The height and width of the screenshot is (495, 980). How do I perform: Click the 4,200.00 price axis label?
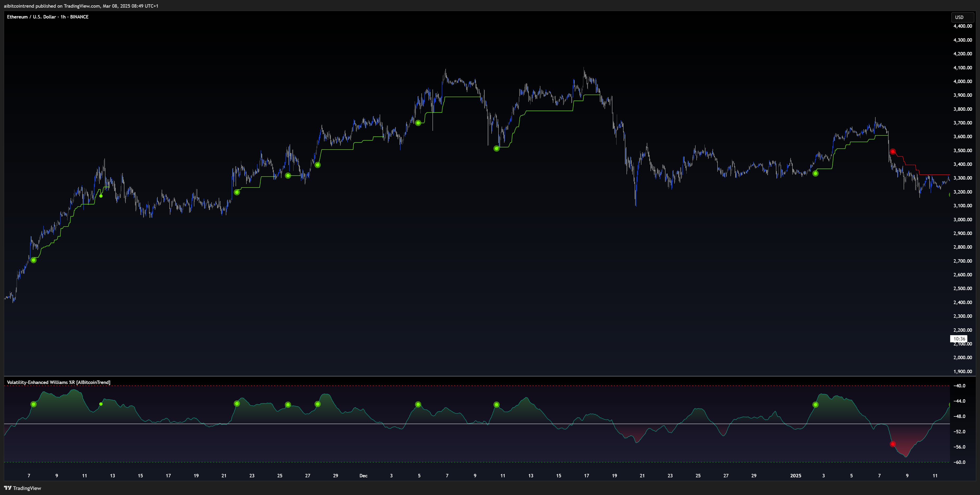point(963,54)
